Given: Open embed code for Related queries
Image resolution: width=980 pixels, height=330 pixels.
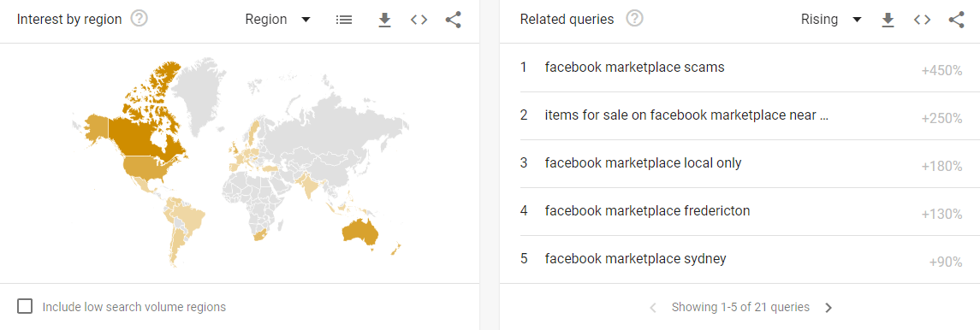Looking at the screenshot, I should (x=922, y=20).
